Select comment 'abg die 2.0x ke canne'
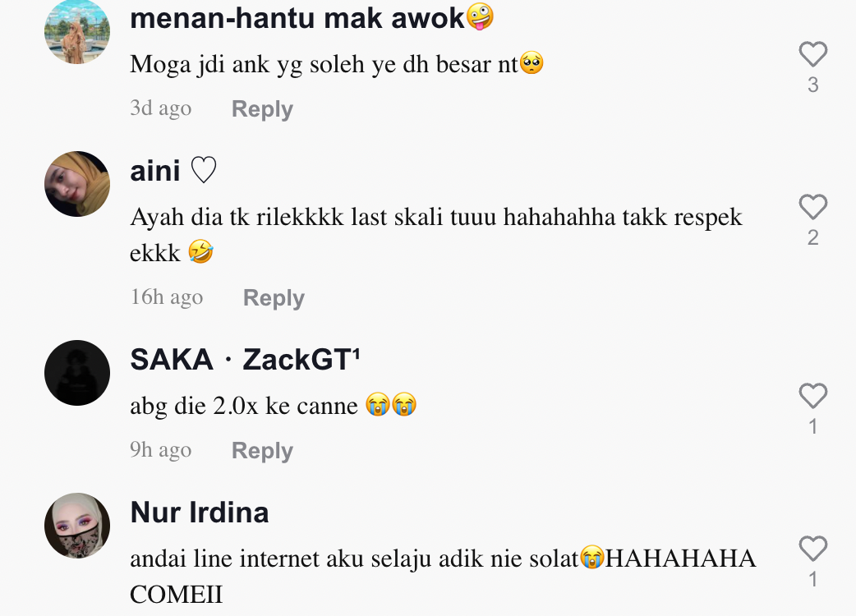The width and height of the screenshot is (856, 616). coord(243,406)
